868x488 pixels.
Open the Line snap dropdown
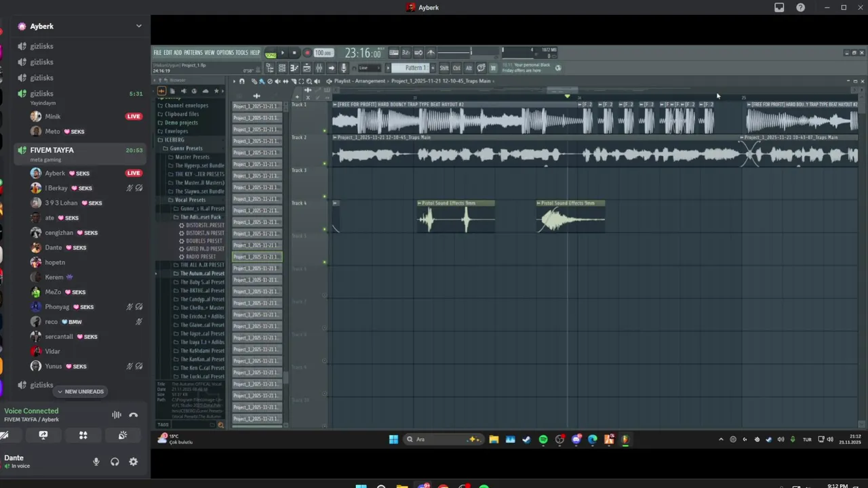pyautogui.click(x=370, y=68)
